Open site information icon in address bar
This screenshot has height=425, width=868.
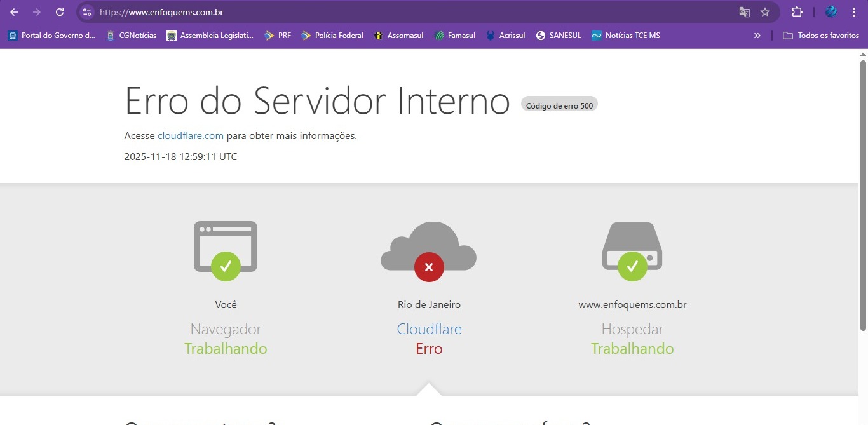point(88,12)
